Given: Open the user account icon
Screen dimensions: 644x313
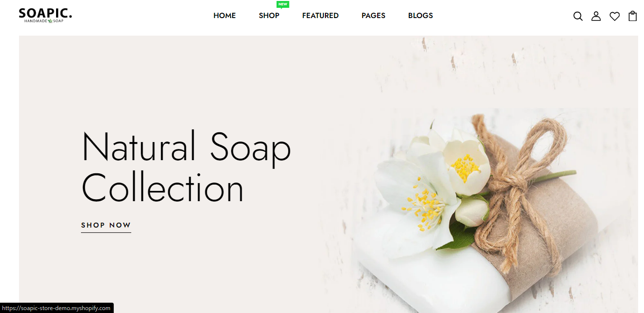Looking at the screenshot, I should (x=596, y=16).
